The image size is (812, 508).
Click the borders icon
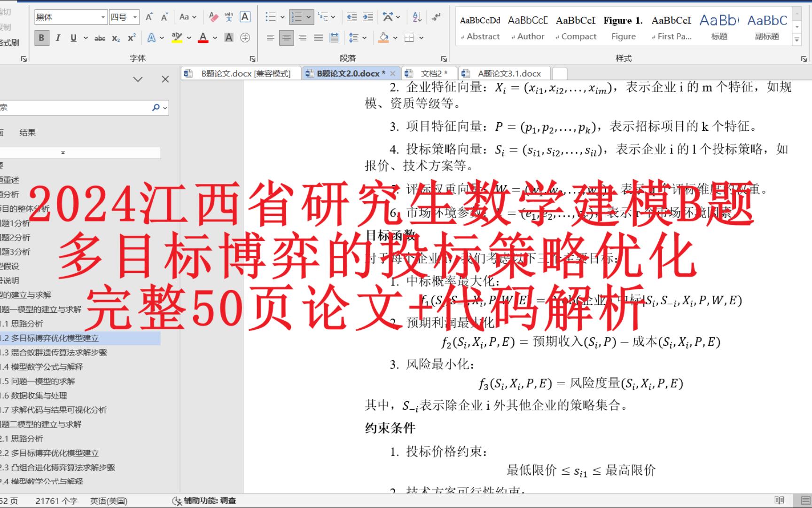pyautogui.click(x=409, y=38)
